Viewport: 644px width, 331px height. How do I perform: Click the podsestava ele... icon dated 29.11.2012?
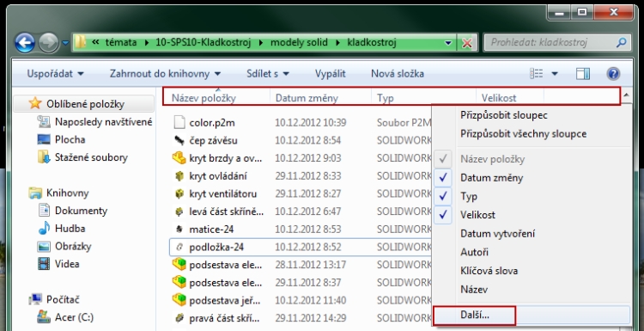[x=179, y=282]
